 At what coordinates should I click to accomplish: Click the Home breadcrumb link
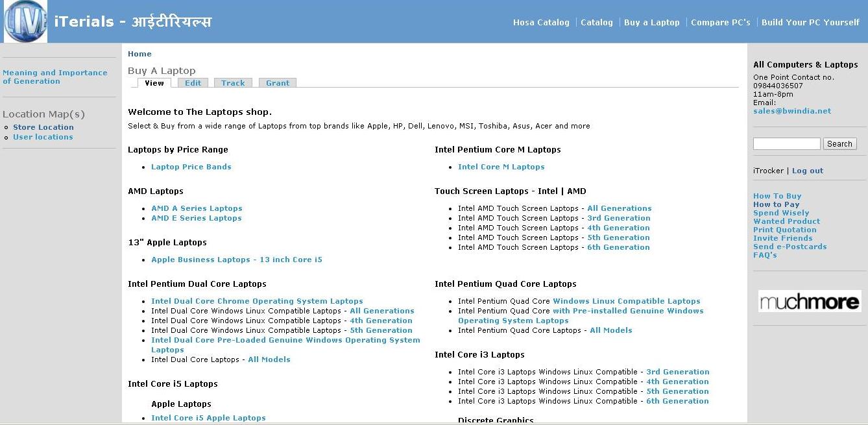139,54
